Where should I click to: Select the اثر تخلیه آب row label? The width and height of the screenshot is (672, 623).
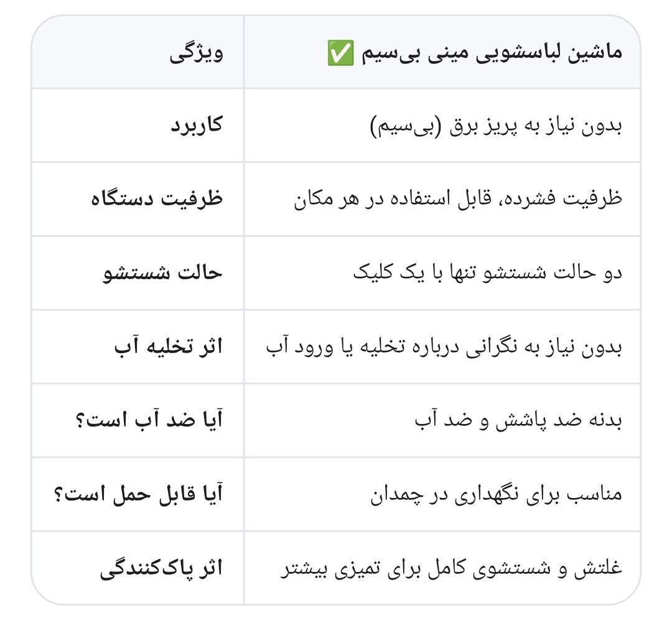[169, 346]
